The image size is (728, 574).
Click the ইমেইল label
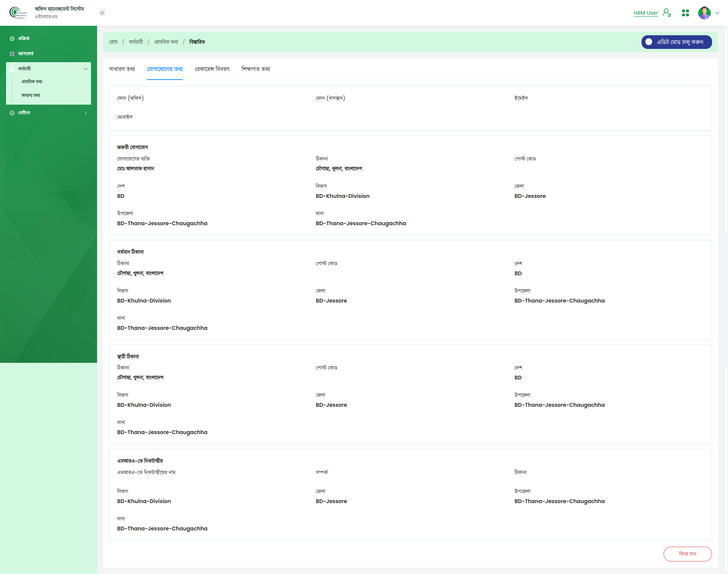click(x=521, y=98)
